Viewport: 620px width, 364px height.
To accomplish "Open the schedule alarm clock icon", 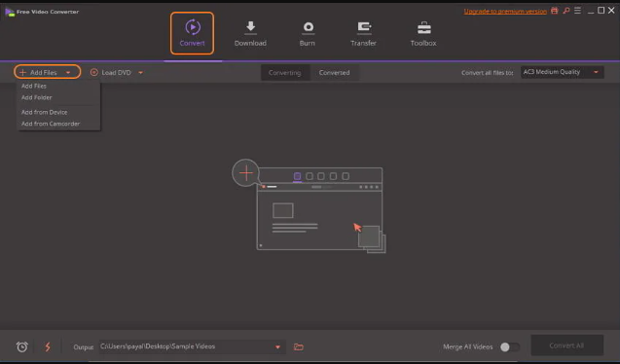I will click(22, 347).
